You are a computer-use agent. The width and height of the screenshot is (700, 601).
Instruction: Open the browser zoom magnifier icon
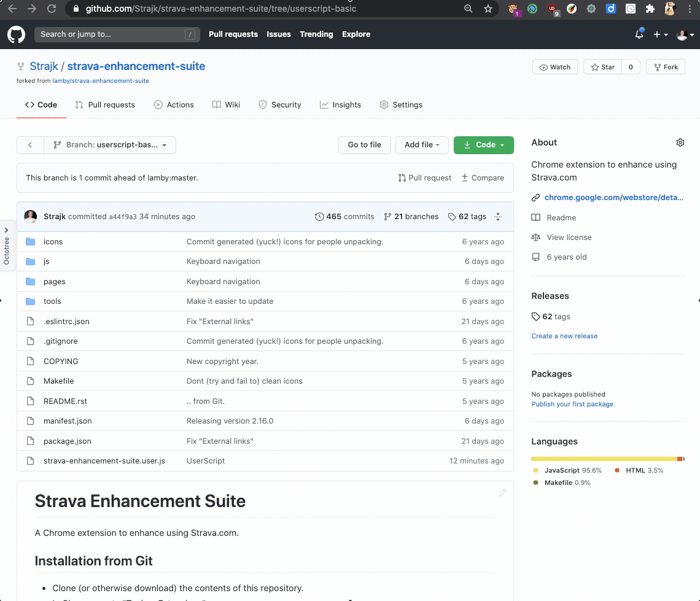pos(469,9)
